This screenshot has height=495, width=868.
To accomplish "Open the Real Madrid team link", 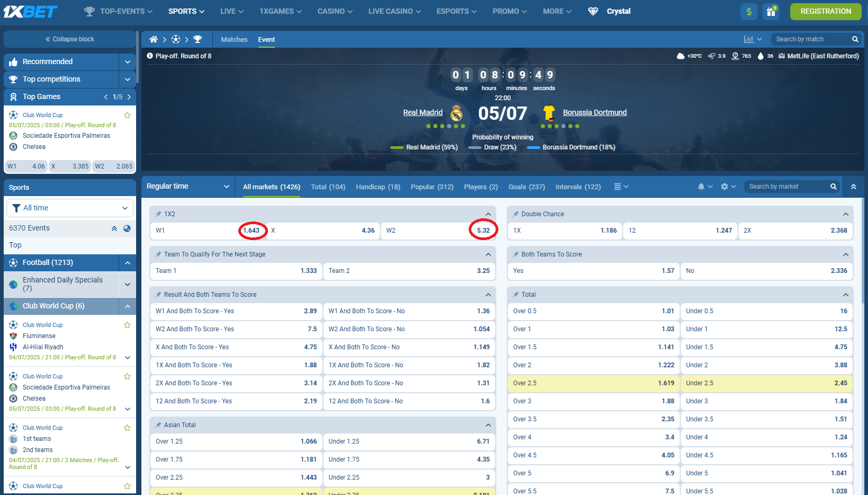I will 423,112.
